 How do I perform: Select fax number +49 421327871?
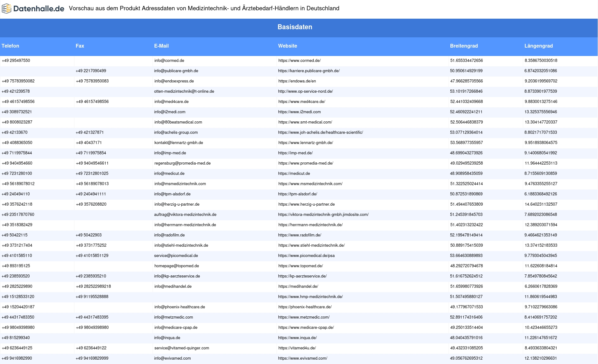90,133
